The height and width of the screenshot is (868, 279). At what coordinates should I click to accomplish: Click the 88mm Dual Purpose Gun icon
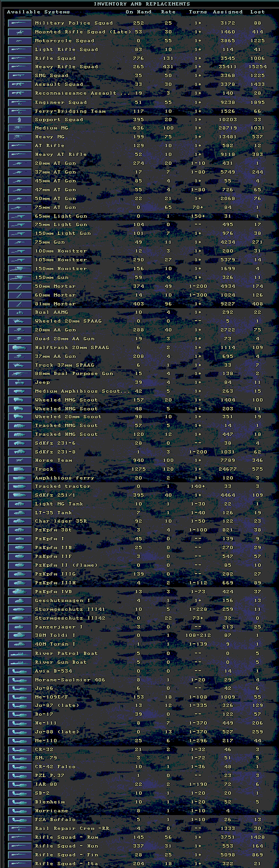click(x=20, y=374)
